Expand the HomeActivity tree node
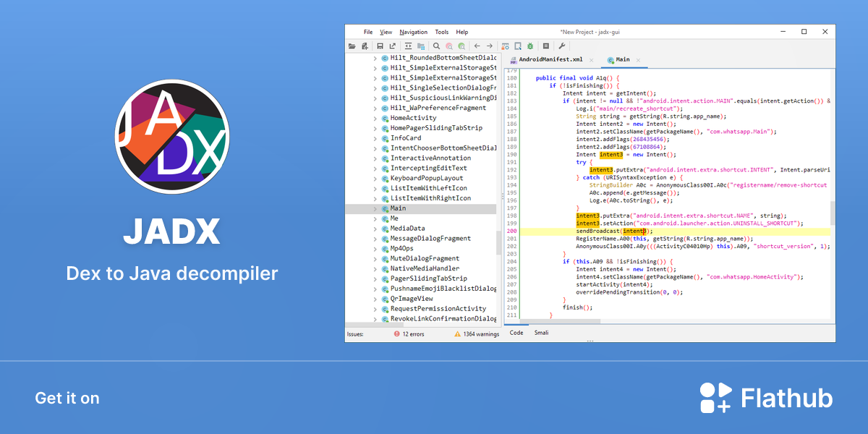This screenshot has width=868, height=434. click(x=375, y=118)
